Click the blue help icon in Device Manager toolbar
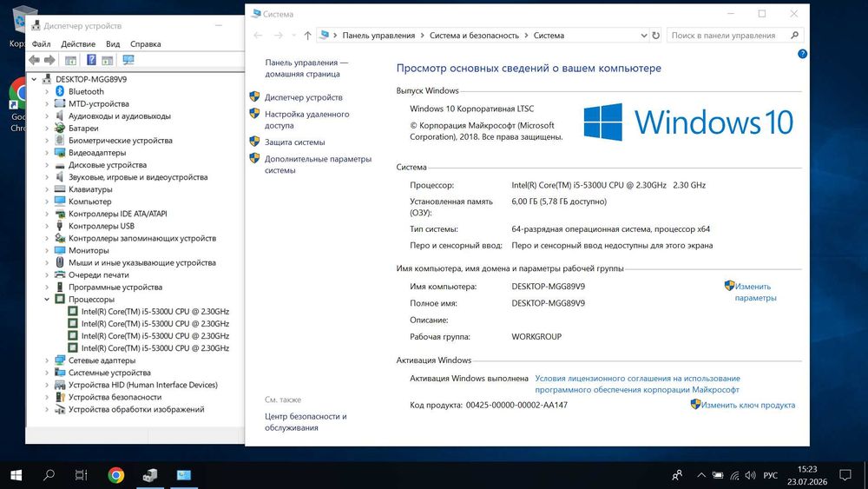Viewport: 868px width, 489px height. pos(91,60)
